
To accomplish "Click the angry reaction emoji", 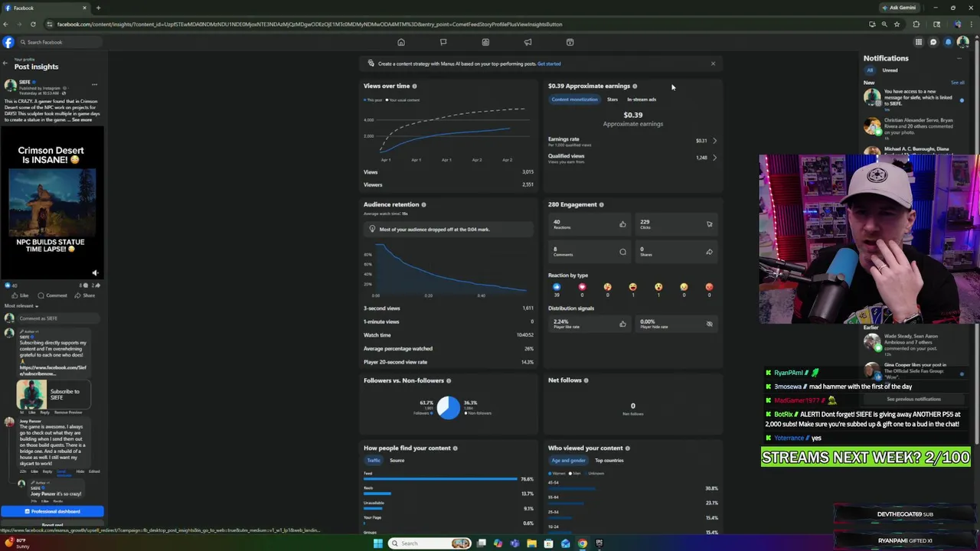I will (x=709, y=287).
